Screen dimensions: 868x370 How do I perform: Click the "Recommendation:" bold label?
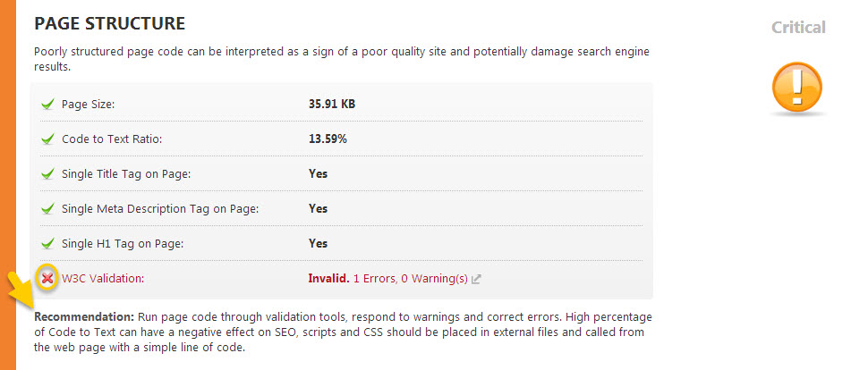coord(84,317)
